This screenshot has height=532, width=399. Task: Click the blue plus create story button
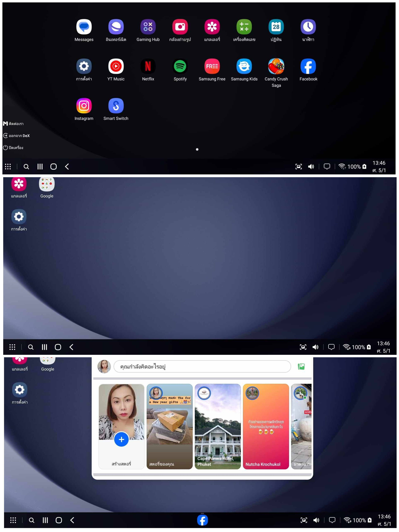coord(121,439)
